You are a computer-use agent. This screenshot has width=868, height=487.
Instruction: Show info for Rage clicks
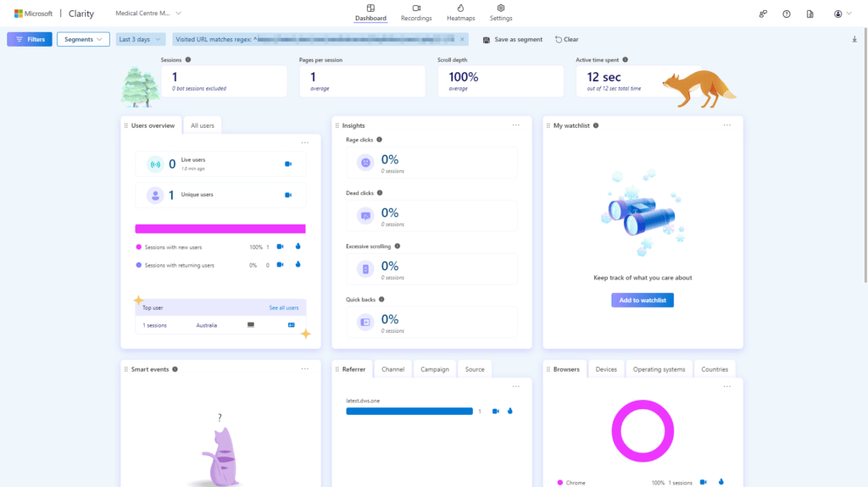coord(379,140)
